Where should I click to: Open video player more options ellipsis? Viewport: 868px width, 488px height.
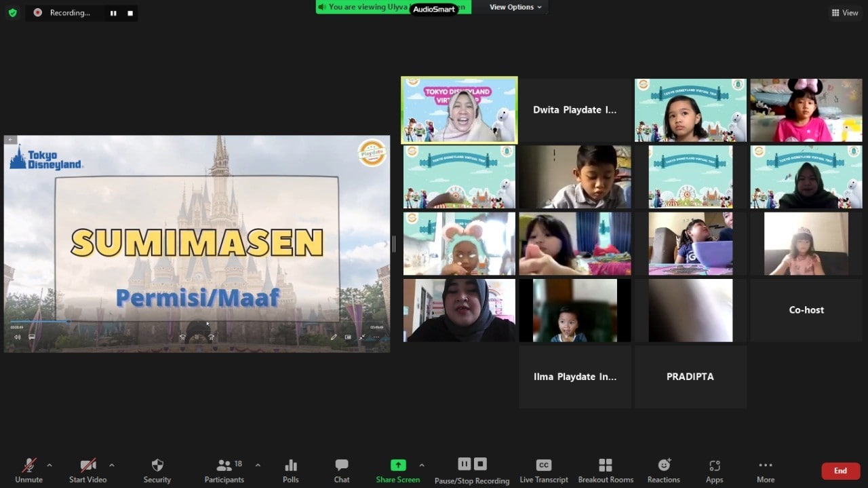(x=376, y=337)
